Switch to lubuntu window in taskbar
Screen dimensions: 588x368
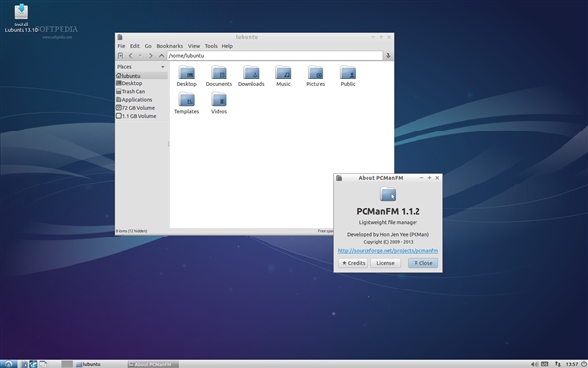(100, 364)
